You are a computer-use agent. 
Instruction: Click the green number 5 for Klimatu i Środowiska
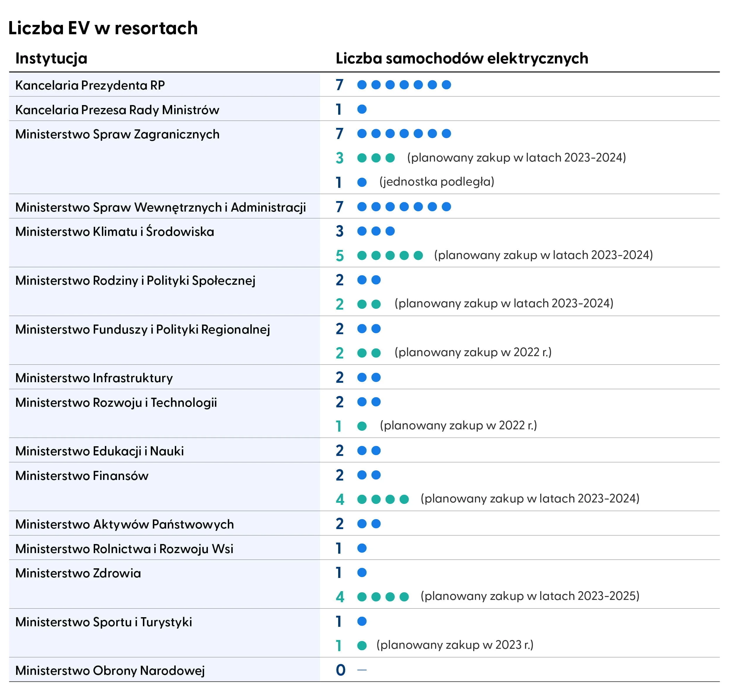[339, 255]
